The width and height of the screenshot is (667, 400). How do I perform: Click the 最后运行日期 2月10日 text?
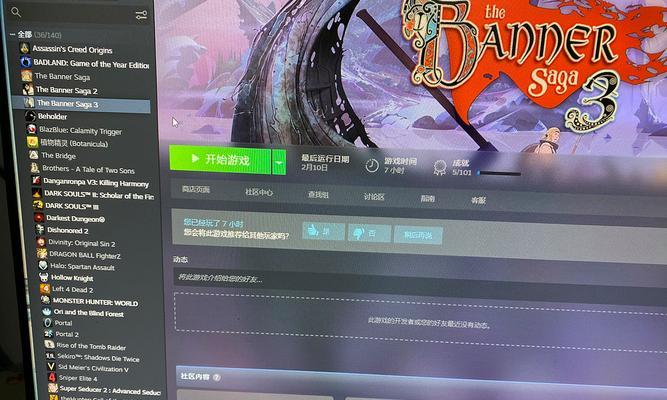coord(325,163)
